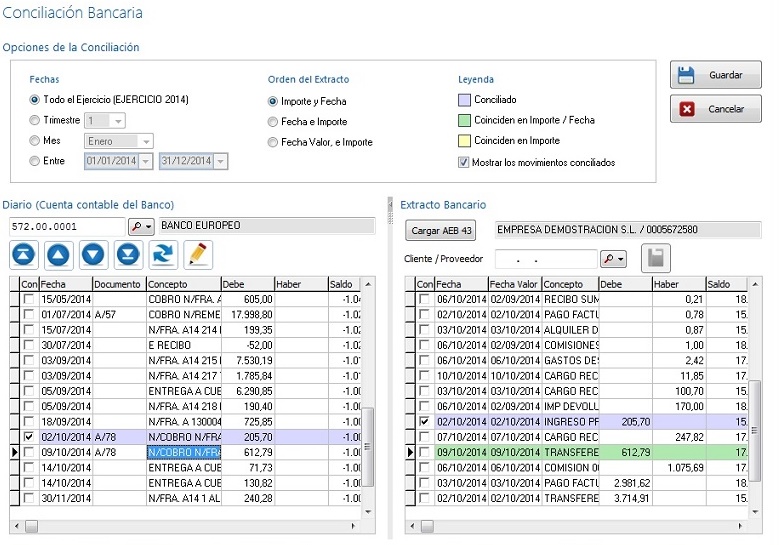The width and height of the screenshot is (779, 545).
Task: Select the Trimestre date option
Action: (x=35, y=120)
